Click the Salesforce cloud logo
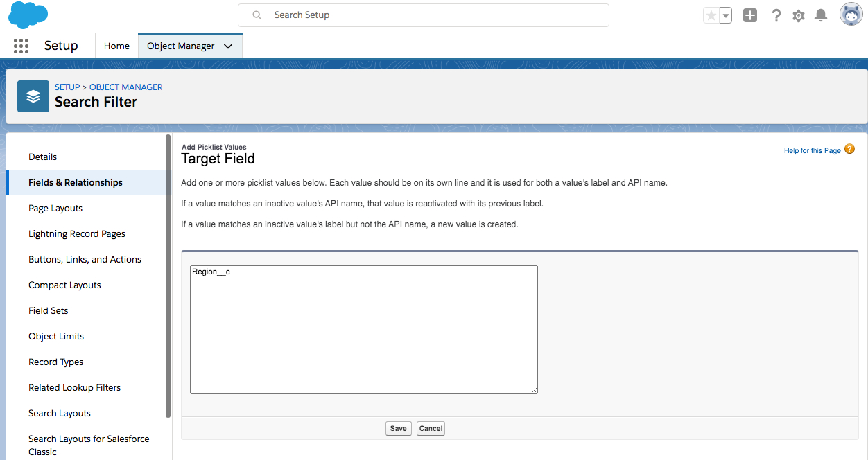 (x=28, y=15)
